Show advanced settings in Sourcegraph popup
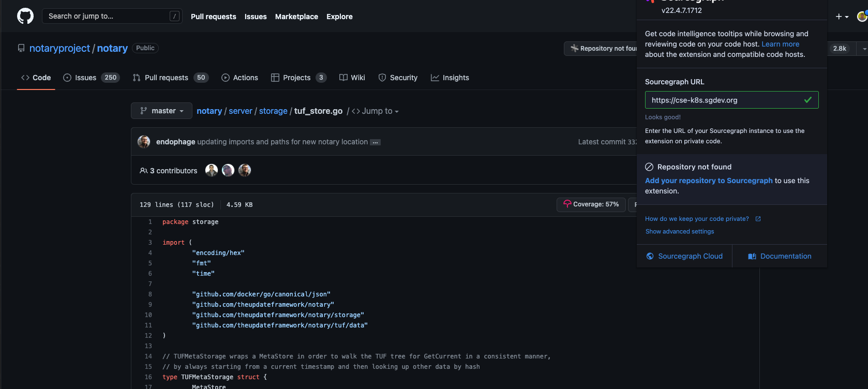The image size is (868, 389). pyautogui.click(x=680, y=231)
